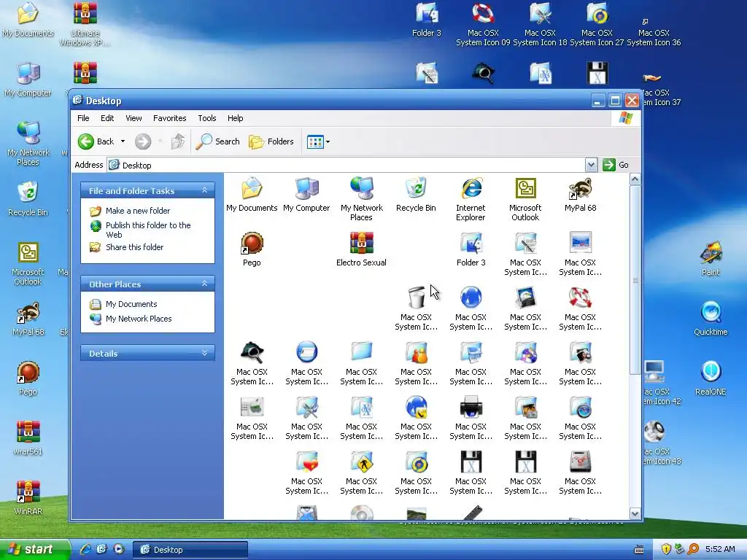Viewport: 747px width, 560px height.
Task: Click the scroll down arrow in file pane
Action: coord(635,513)
